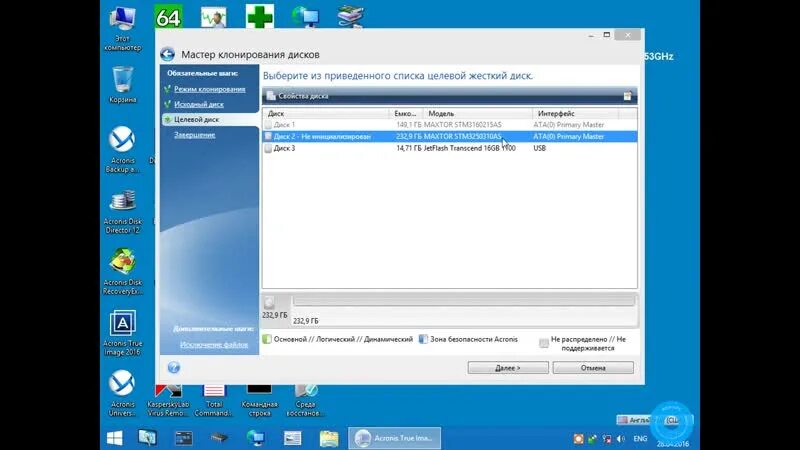Open the green cross desktop icon
The width and height of the screenshot is (800, 450).
(x=260, y=16)
